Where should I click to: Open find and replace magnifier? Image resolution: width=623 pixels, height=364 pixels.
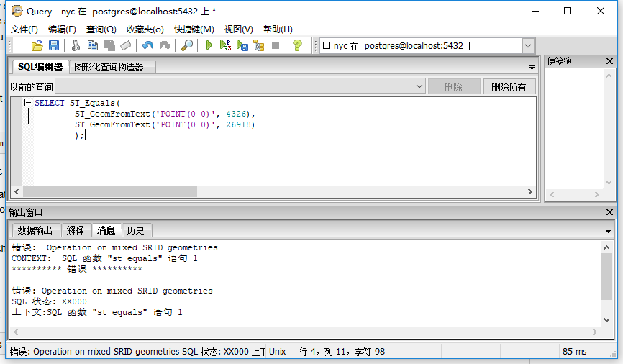coord(187,46)
